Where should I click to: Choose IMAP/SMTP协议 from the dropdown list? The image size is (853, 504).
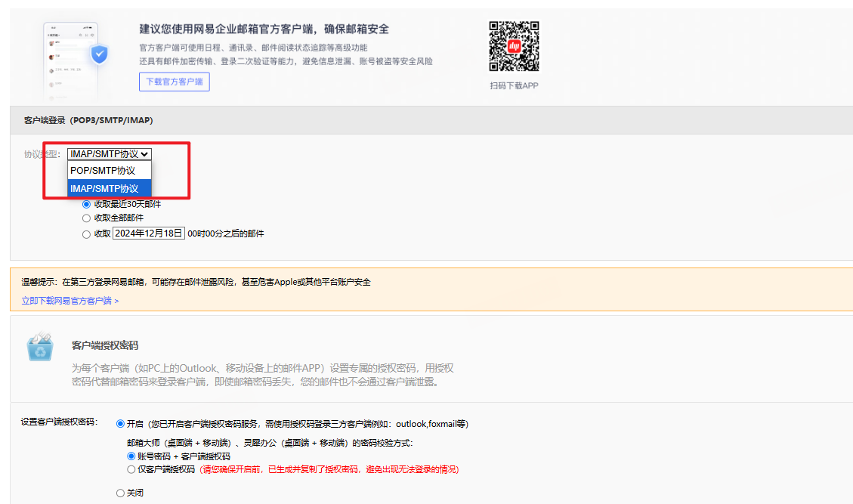[x=110, y=188]
